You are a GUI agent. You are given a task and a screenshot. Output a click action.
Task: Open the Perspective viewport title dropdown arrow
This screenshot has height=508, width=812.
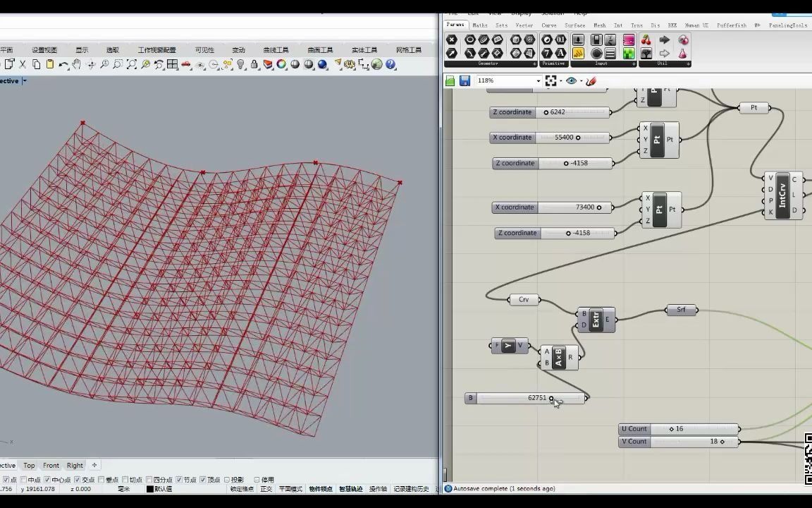tap(24, 81)
